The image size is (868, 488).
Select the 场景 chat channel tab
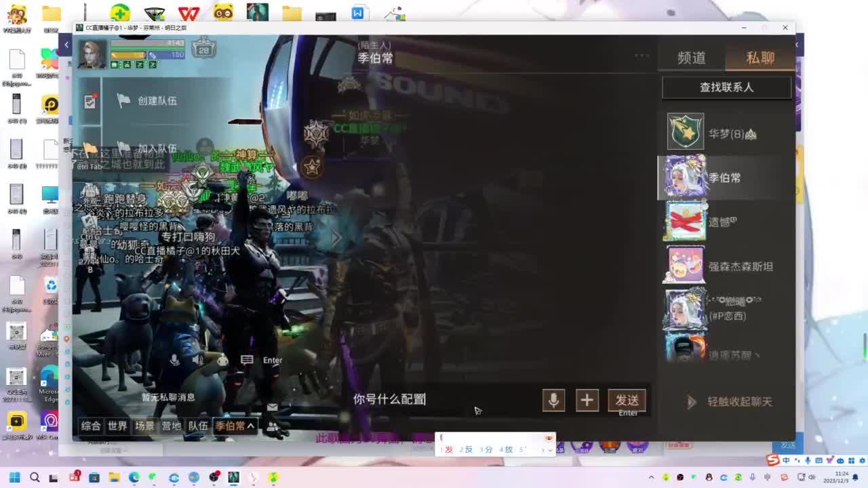point(144,426)
